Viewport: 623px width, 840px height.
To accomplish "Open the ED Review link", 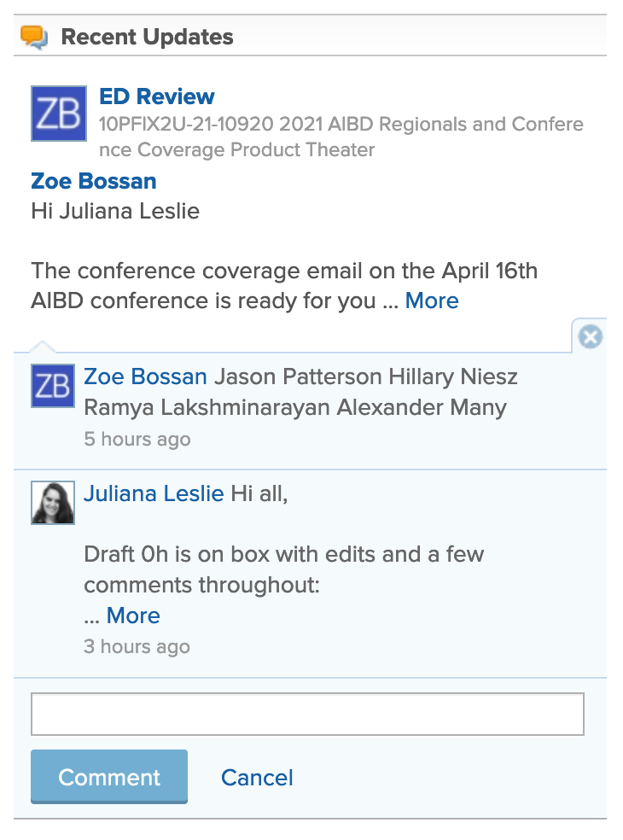I will 157,96.
